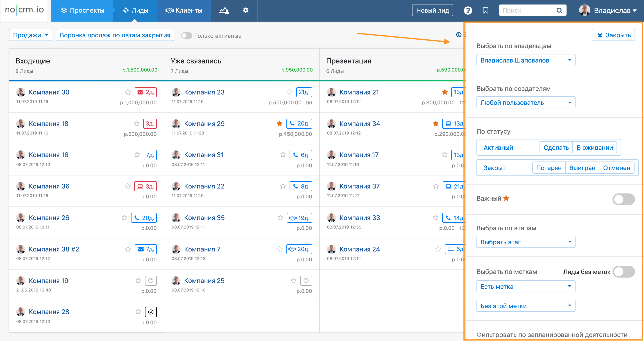
Task: Select the Выигран status filter
Action: point(582,168)
